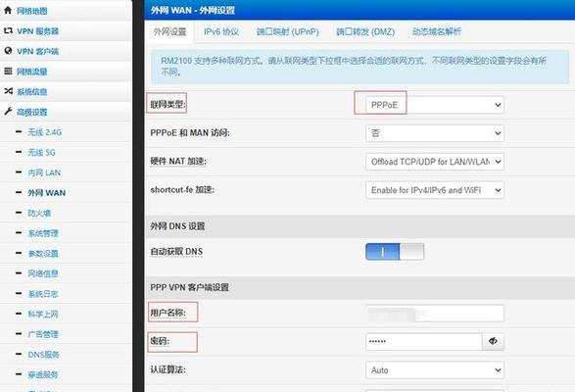Open the 硬件 NAT 加速 dropdown
The image size is (575, 392).
click(435, 162)
